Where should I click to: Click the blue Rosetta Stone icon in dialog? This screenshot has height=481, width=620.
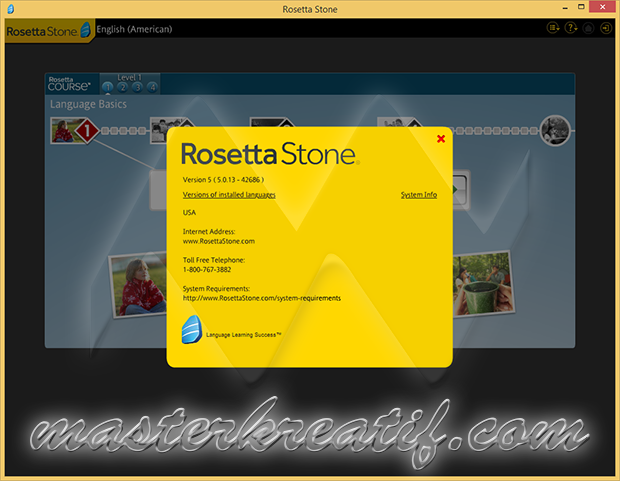192,330
